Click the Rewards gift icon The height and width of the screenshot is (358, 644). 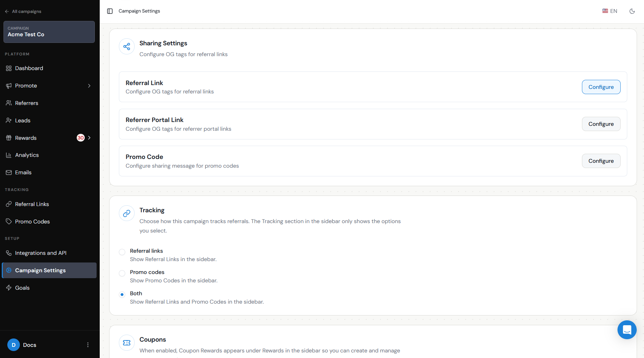pyautogui.click(x=9, y=138)
